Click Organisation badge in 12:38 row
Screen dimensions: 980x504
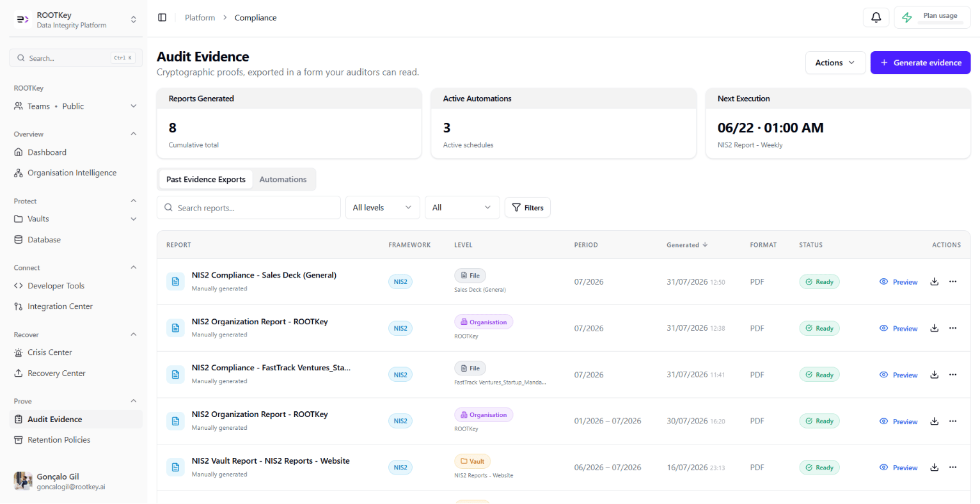point(484,322)
